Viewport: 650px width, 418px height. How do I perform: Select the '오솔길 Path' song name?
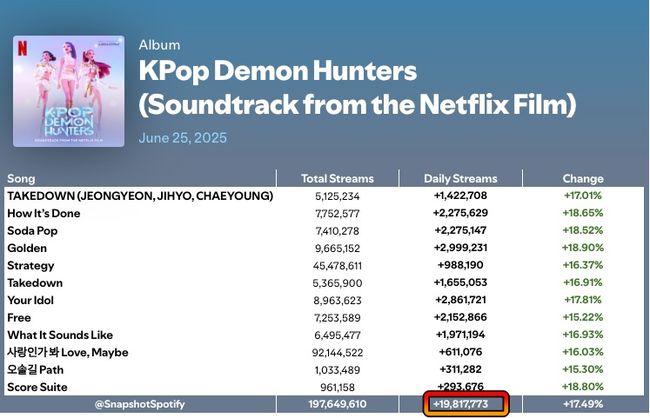[35, 370]
